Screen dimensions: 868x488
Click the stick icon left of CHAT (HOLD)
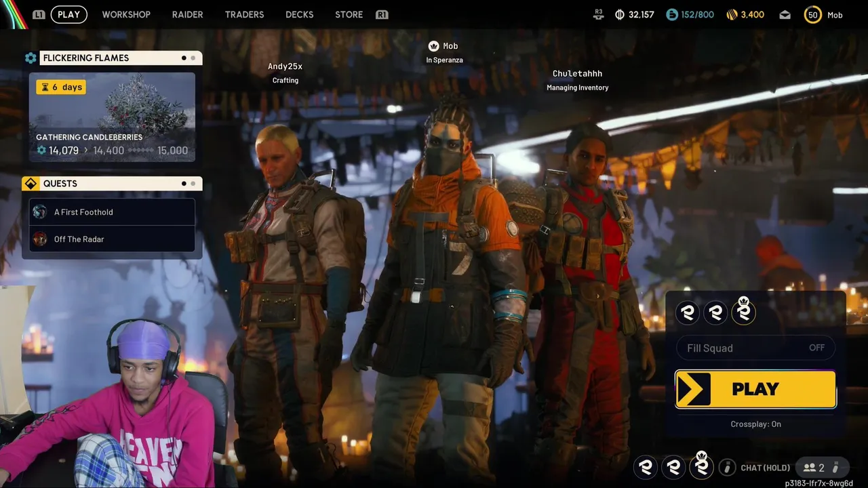pyautogui.click(x=727, y=467)
